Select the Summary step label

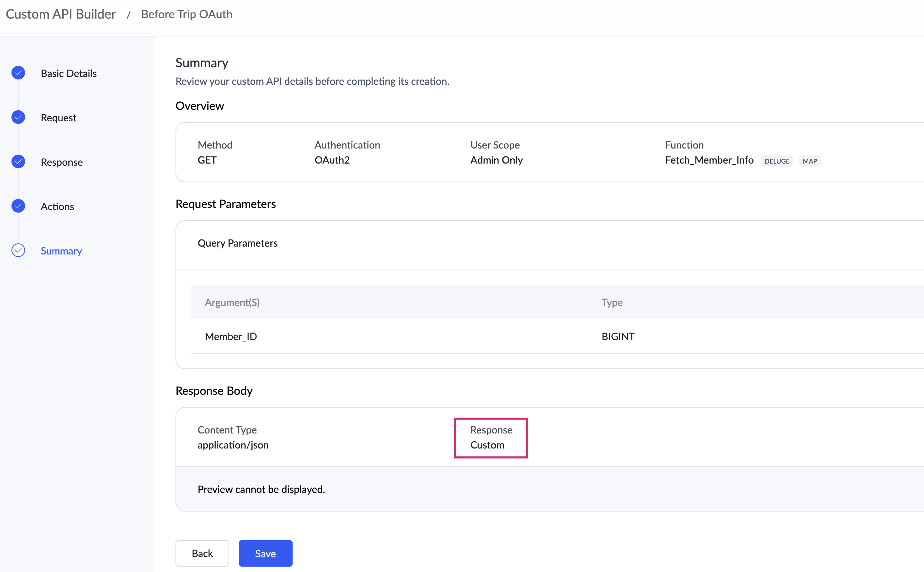[61, 251]
